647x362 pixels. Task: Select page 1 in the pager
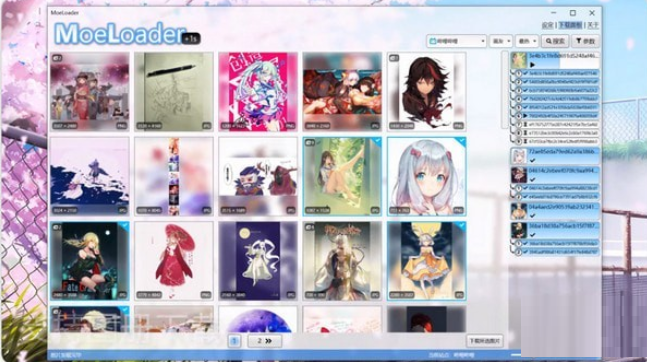[234, 341]
